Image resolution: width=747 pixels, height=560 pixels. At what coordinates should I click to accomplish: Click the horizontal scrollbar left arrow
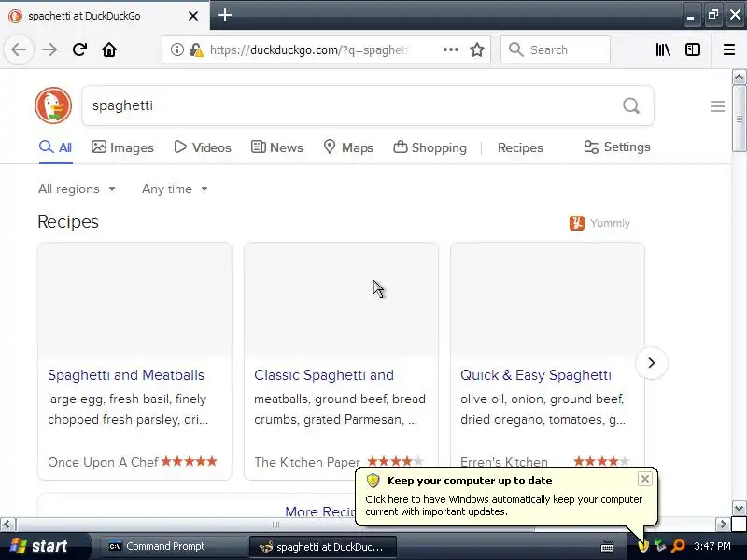7,525
